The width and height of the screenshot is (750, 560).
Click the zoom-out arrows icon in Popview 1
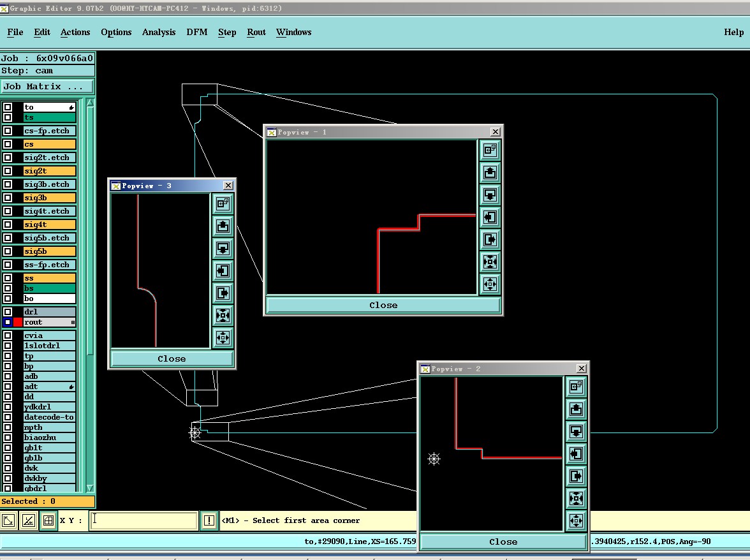point(490,284)
